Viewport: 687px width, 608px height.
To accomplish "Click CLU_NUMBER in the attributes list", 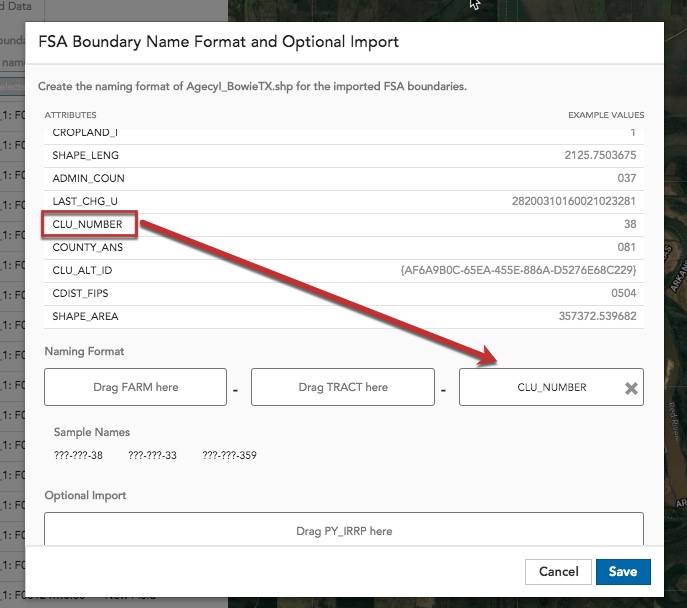I will click(x=87, y=224).
